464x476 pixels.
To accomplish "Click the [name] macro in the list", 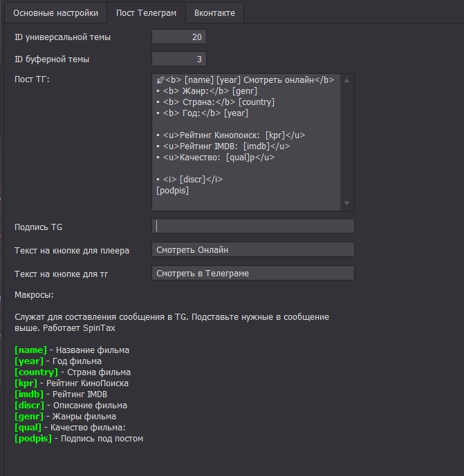I will pyautogui.click(x=30, y=350).
